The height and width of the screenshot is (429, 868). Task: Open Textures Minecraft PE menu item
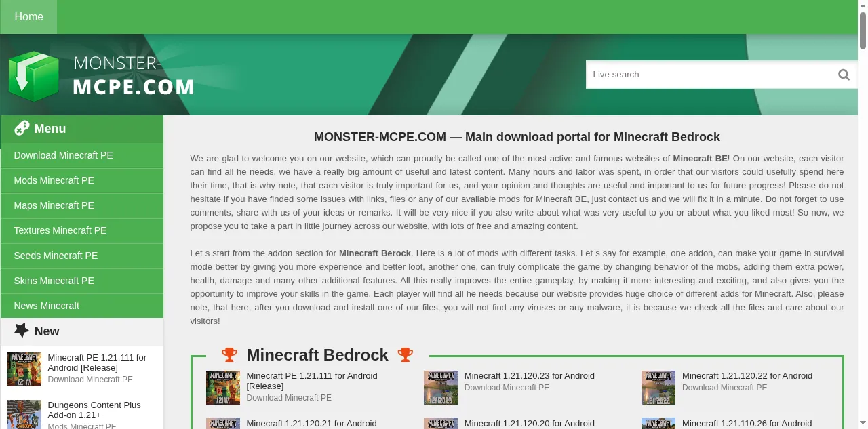82,230
